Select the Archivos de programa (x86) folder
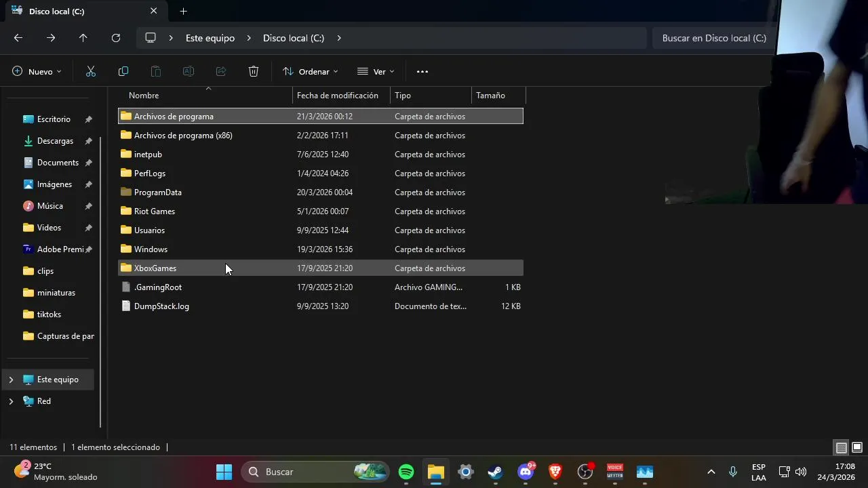The image size is (868, 488). [x=321, y=136]
